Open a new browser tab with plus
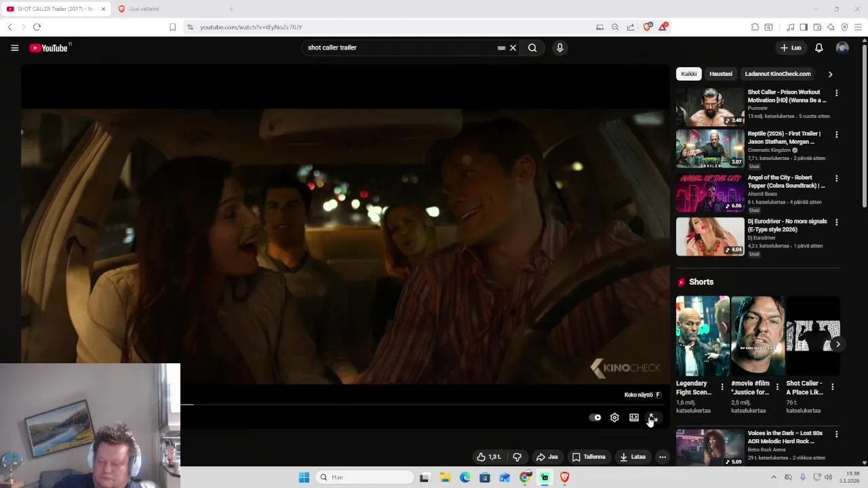This screenshot has height=488, width=868. click(x=231, y=9)
